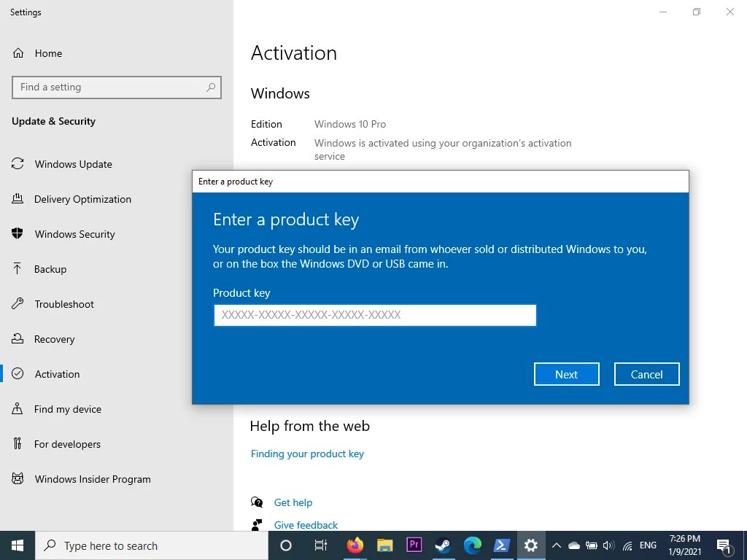The height and width of the screenshot is (560, 747).
Task: Click the Get help chat bubble icon
Action: [257, 502]
